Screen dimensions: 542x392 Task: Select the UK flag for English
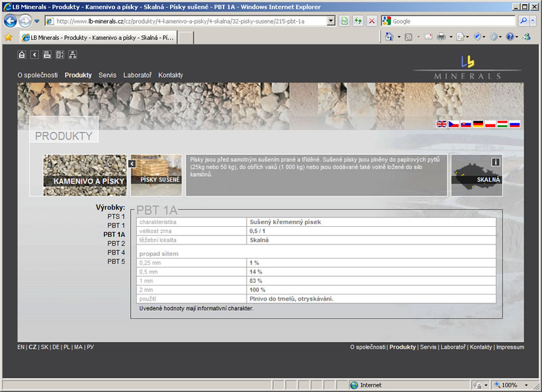click(441, 124)
